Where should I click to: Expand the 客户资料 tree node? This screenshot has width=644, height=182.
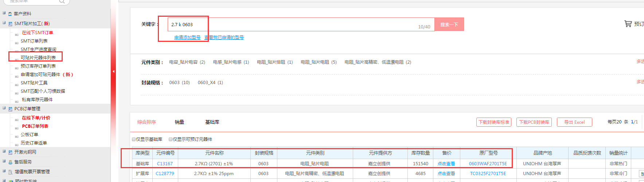(4, 13)
